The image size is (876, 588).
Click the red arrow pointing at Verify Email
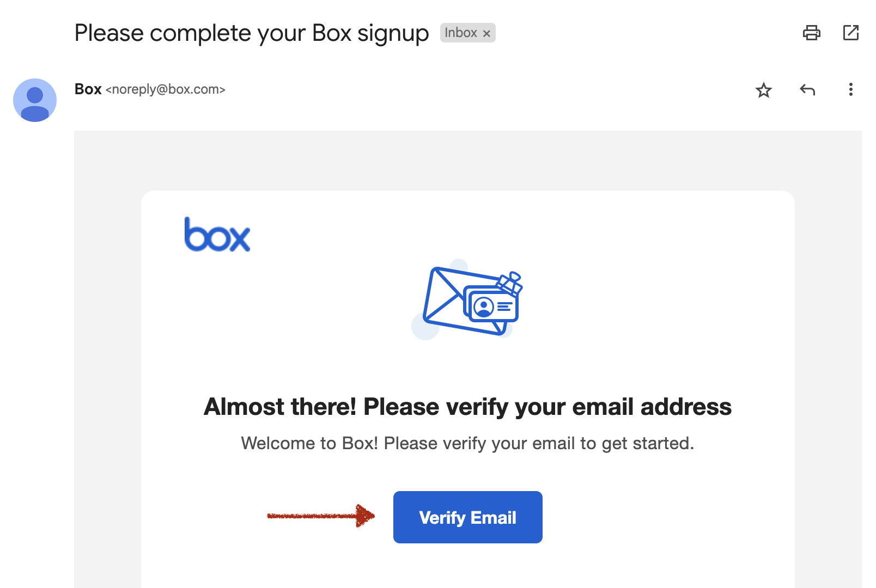click(320, 516)
